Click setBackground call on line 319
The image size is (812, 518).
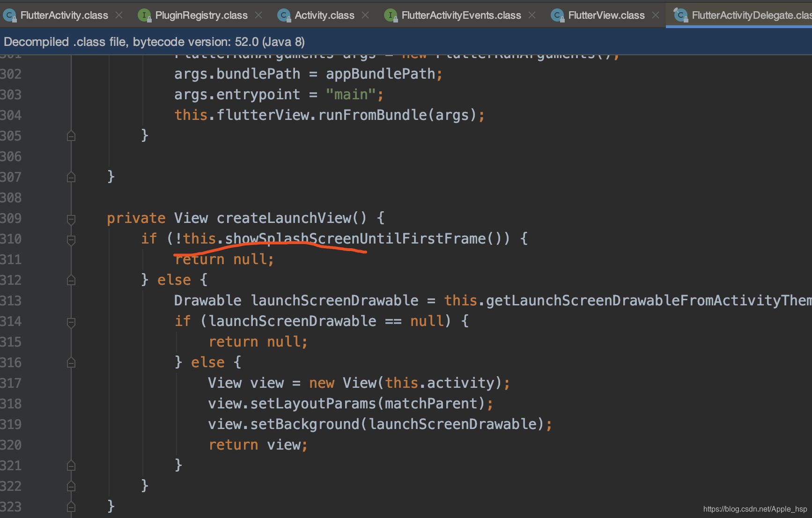[x=304, y=424]
